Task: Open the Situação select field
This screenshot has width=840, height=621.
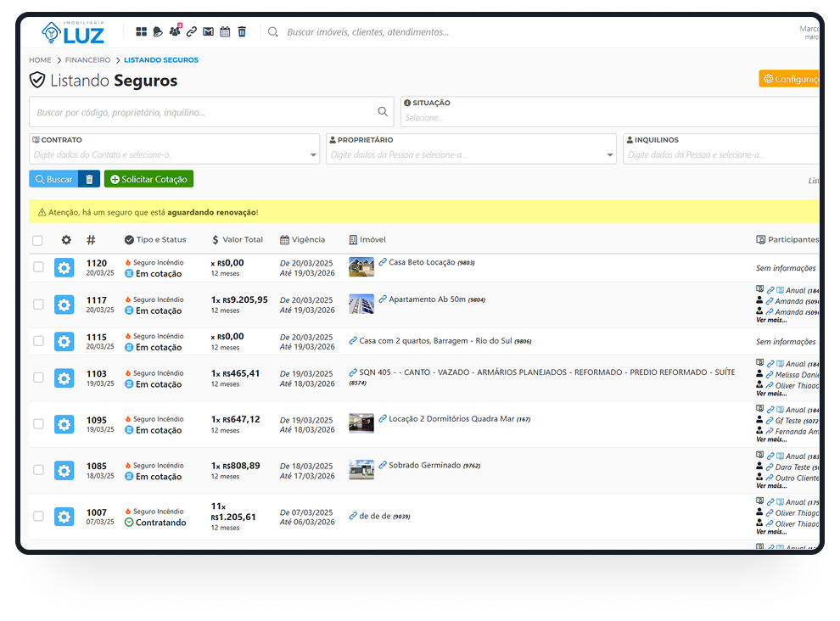Action: [x=611, y=118]
